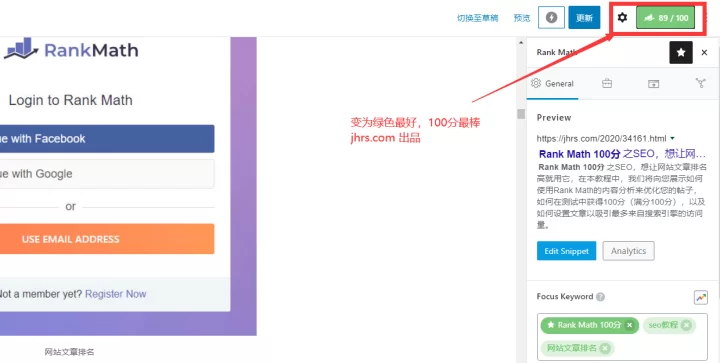Remove the 'seo教程' keyword tag
720x363 pixels.
click(x=686, y=325)
